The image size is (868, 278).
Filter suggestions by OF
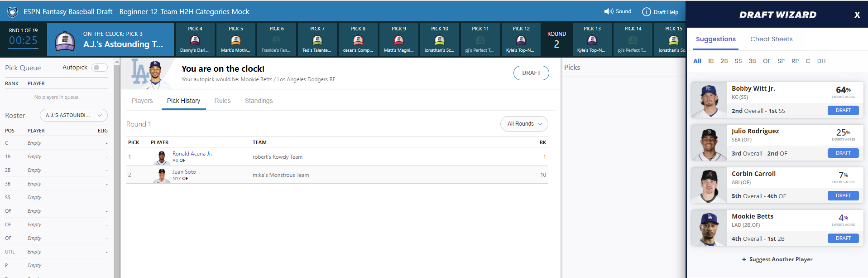767,61
